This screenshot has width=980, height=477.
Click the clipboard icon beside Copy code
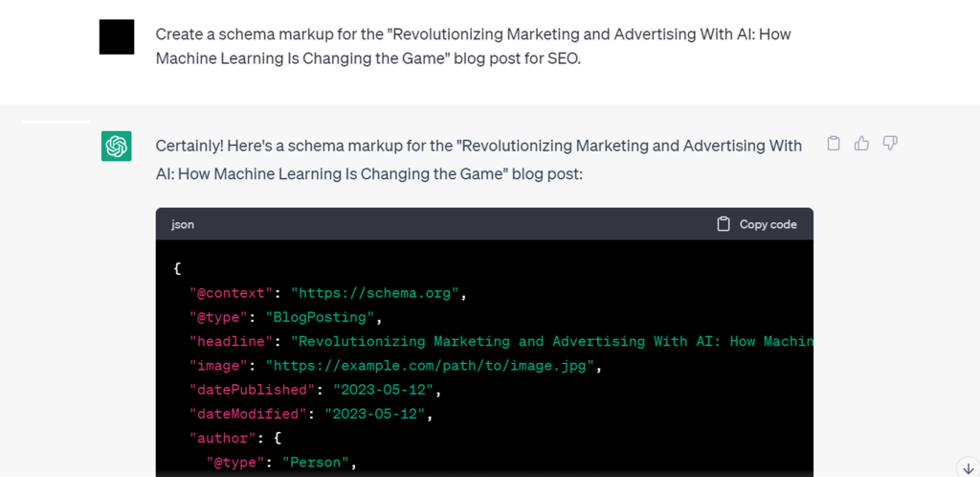click(724, 224)
